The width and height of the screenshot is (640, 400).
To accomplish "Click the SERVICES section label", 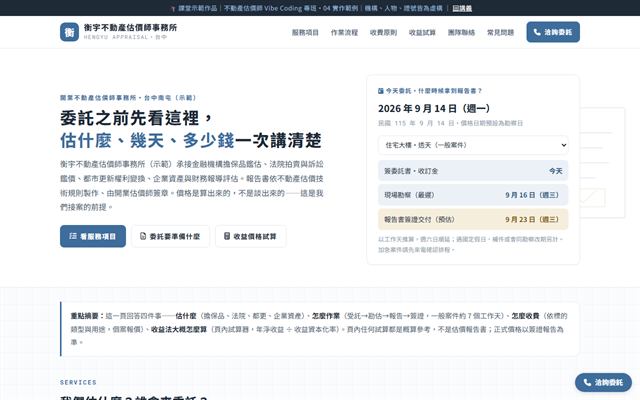I will tap(78, 382).
